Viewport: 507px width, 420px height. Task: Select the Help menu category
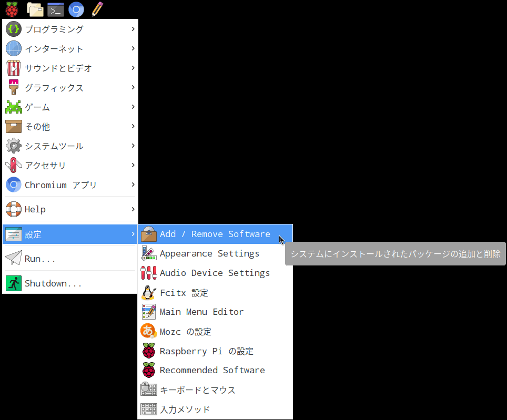pos(70,209)
